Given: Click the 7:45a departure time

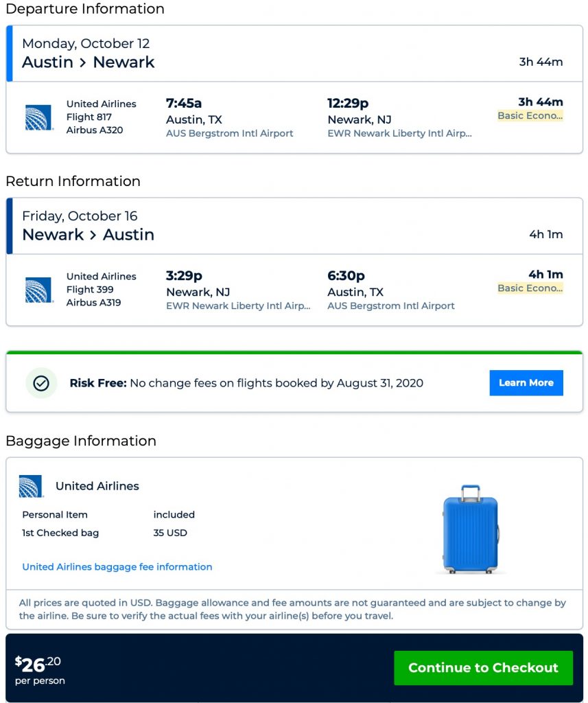Looking at the screenshot, I should tap(184, 104).
